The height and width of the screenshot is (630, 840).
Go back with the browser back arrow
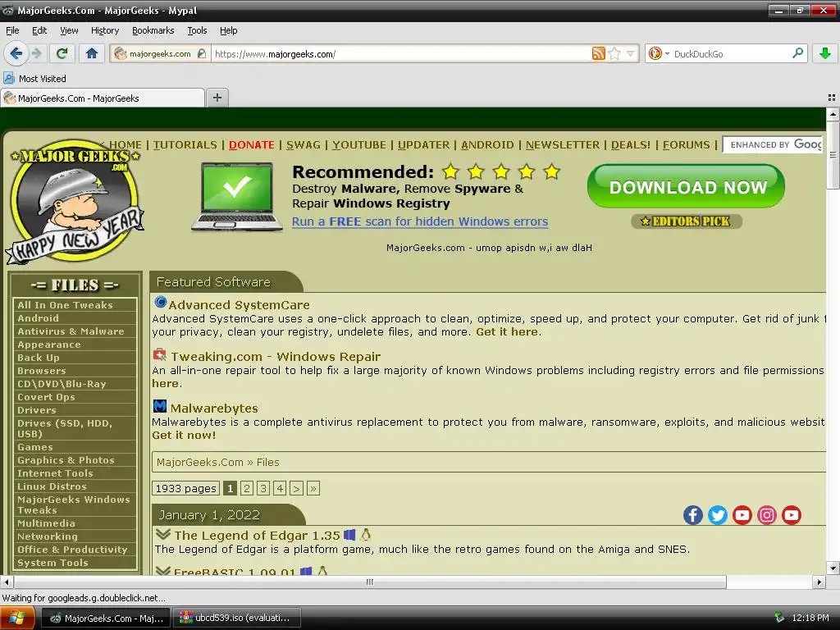(16, 53)
